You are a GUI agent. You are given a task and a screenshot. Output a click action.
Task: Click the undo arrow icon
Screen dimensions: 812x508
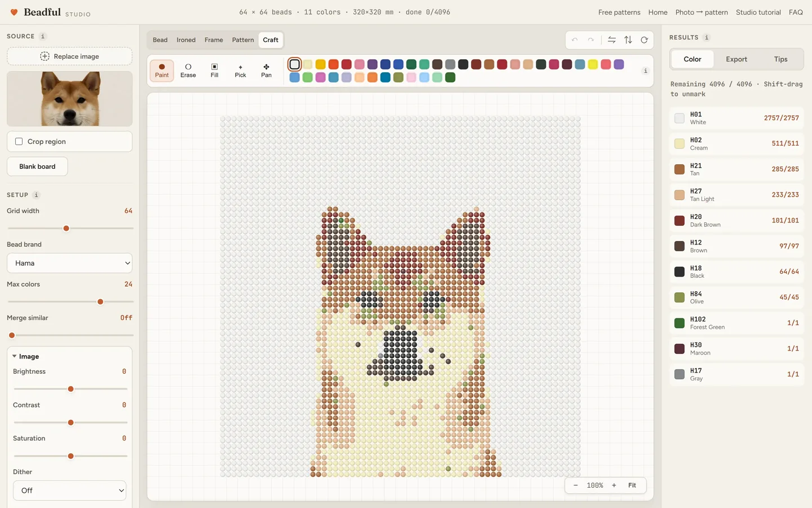click(x=575, y=40)
